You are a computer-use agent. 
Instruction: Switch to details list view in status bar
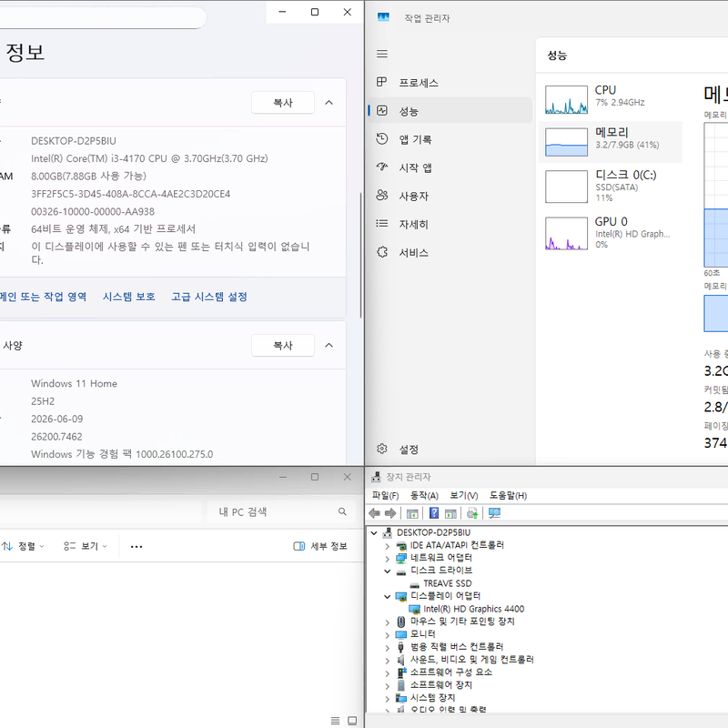[335, 721]
